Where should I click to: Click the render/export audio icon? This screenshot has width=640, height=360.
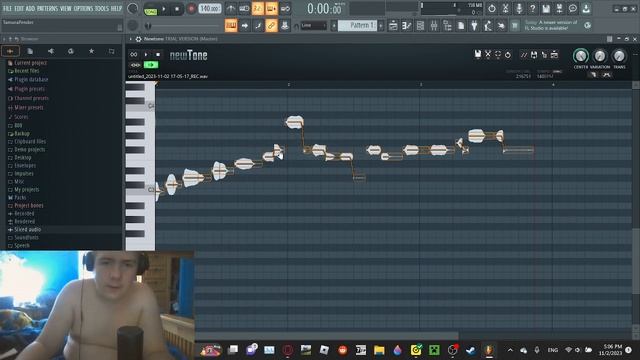tap(559, 9)
